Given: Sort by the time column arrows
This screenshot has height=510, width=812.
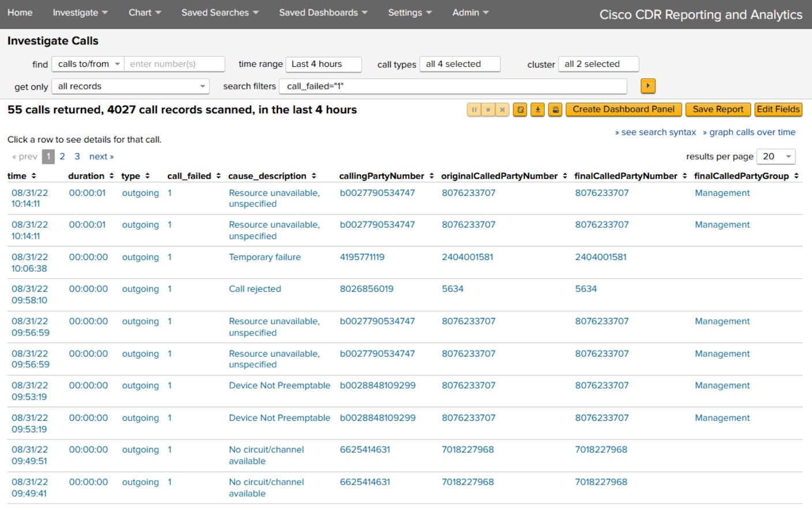Looking at the screenshot, I should [33, 176].
